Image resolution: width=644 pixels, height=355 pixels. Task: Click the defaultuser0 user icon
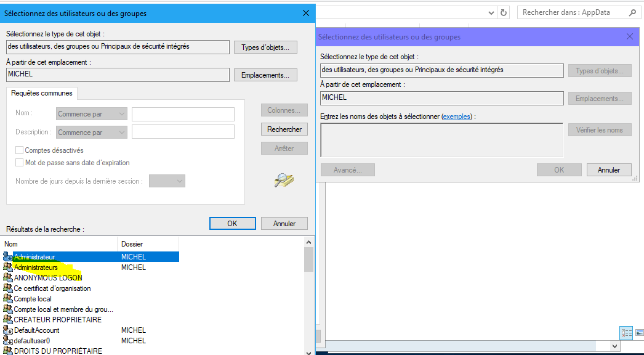pyautogui.click(x=8, y=341)
